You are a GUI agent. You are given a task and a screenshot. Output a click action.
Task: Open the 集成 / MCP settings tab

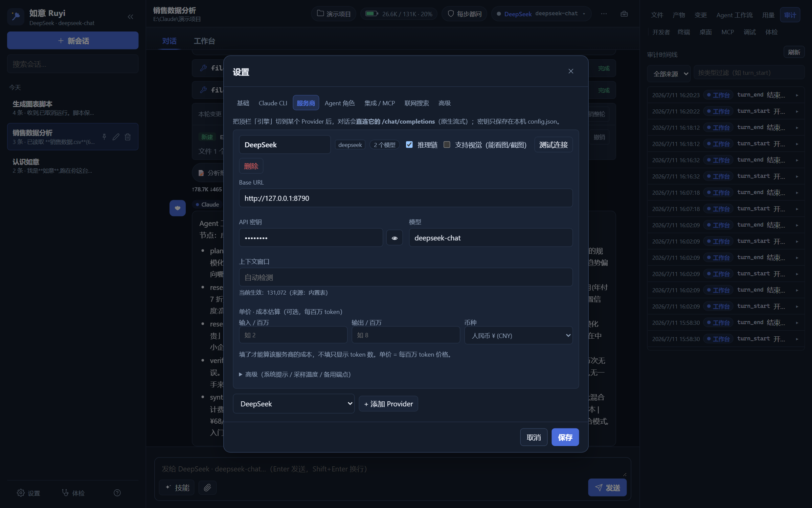coord(380,103)
